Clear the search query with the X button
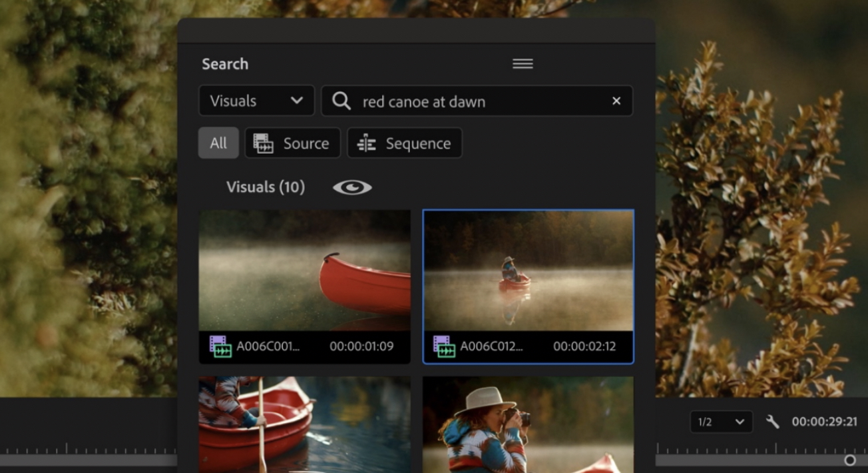The height and width of the screenshot is (473, 868). (x=615, y=101)
